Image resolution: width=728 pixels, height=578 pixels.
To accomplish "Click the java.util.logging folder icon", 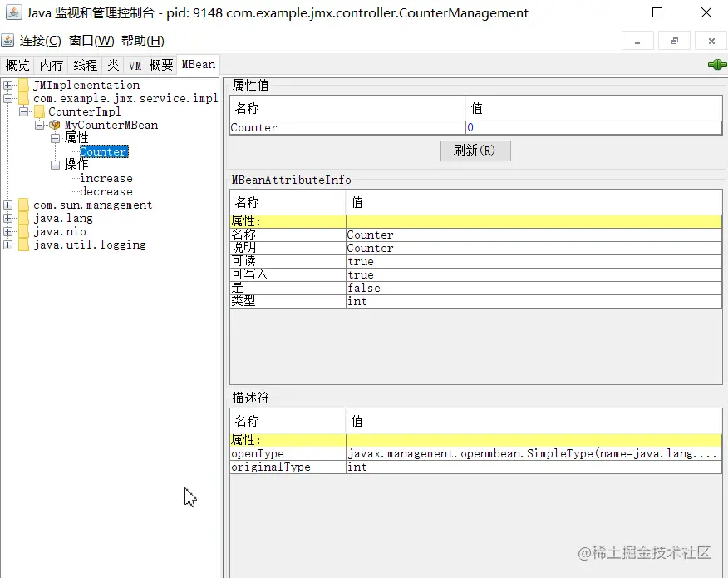I will tap(24, 245).
